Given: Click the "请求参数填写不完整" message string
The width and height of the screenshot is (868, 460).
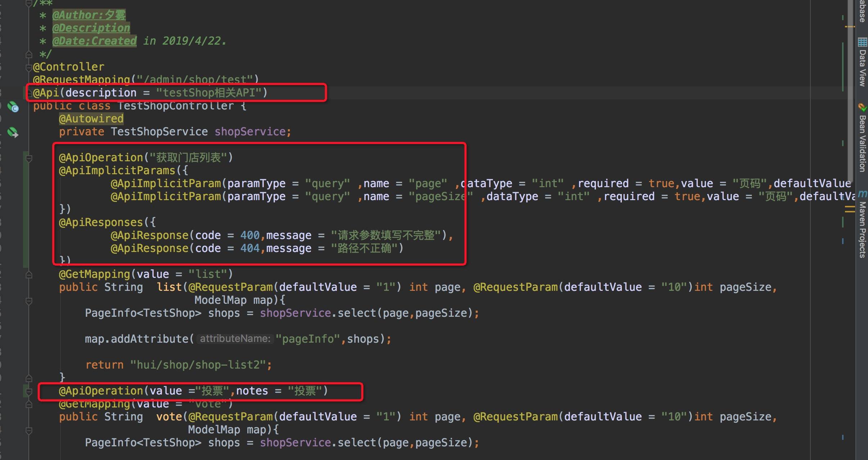Looking at the screenshot, I should [386, 235].
